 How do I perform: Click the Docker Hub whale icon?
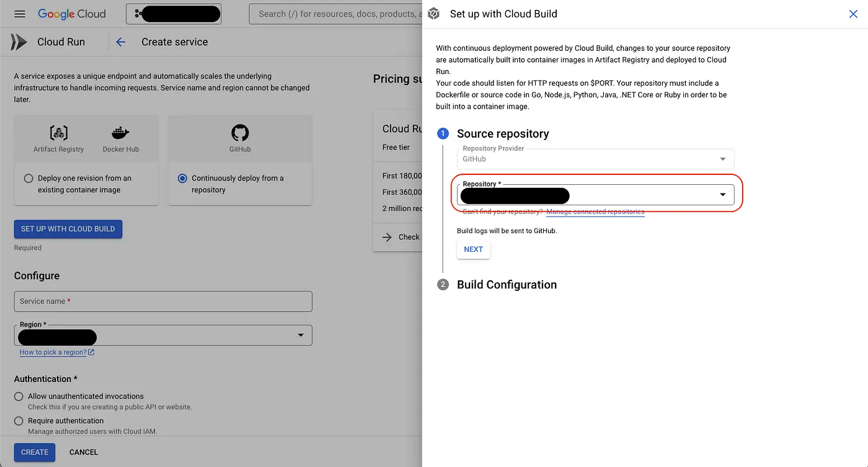[120, 133]
